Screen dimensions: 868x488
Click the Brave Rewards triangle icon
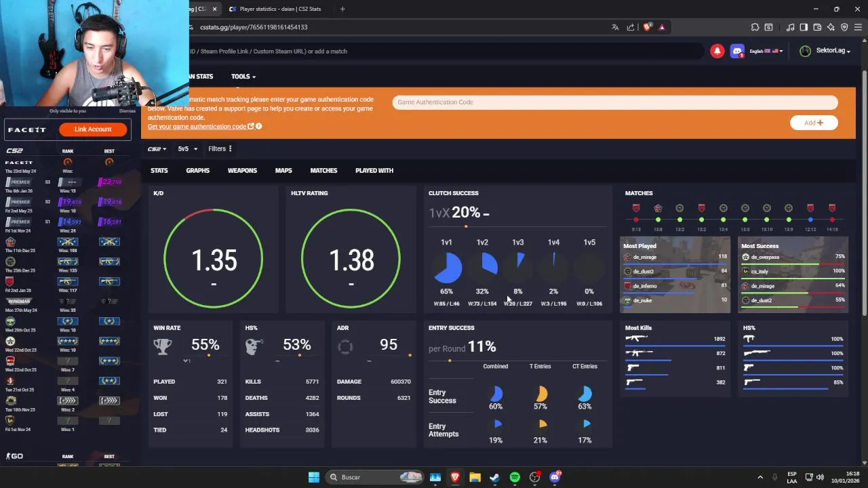pyautogui.click(x=662, y=27)
